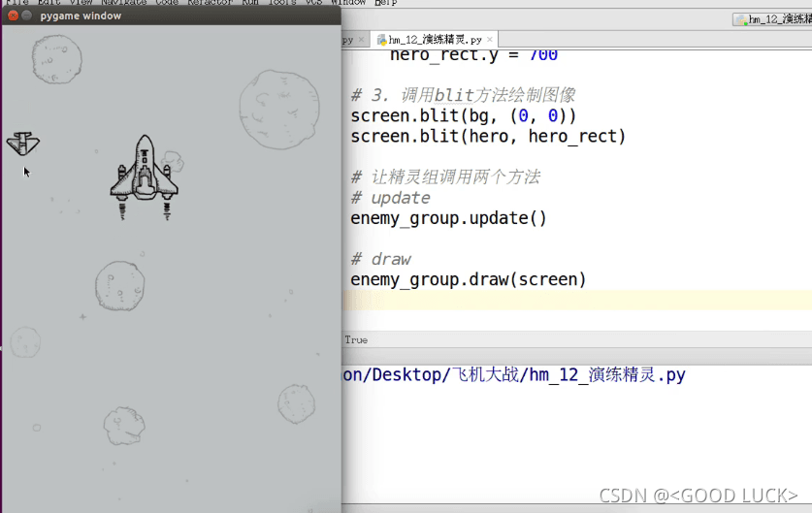
Task: Close the pygame window
Action: (x=14, y=16)
